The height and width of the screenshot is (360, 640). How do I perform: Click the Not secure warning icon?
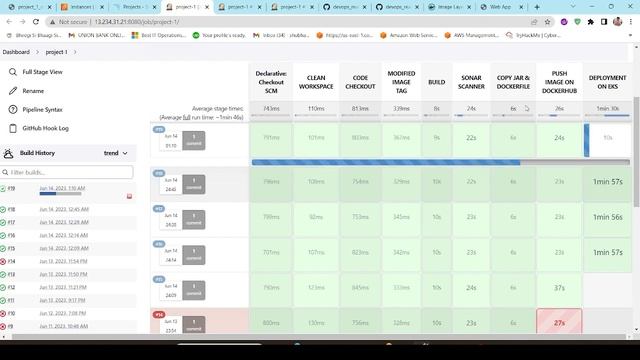52,22
